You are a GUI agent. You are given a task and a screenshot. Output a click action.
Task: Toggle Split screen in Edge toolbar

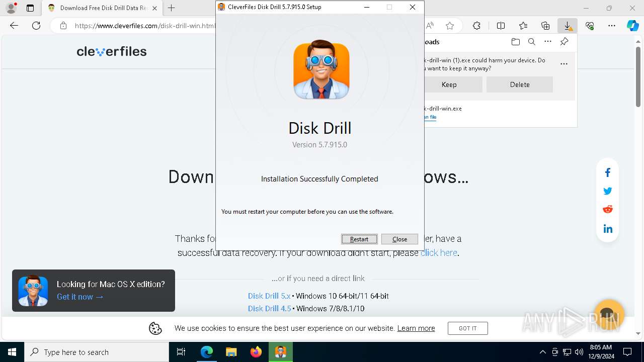coord(501,26)
